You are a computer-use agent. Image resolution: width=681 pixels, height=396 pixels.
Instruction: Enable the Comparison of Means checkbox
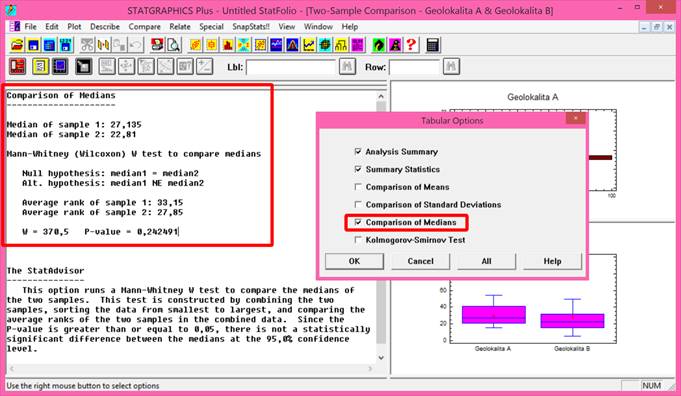[x=358, y=187]
